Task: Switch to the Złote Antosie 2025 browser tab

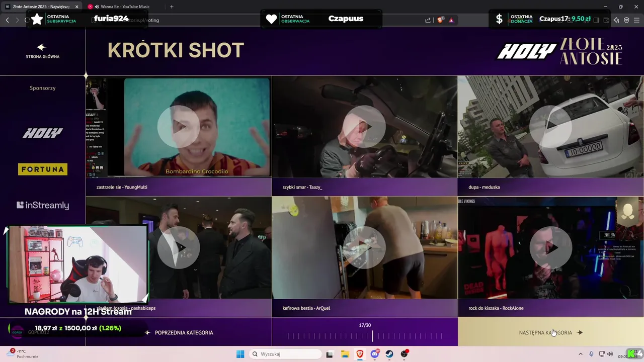Action: click(41, 7)
